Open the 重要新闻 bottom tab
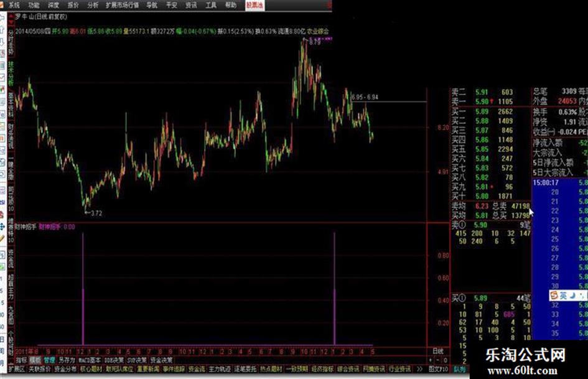588x379 pixels. coord(145,368)
